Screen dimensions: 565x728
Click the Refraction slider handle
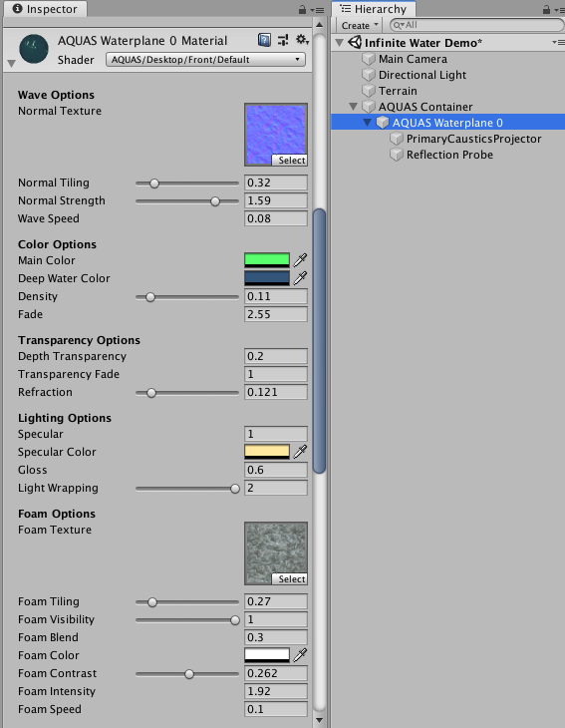pos(151,393)
